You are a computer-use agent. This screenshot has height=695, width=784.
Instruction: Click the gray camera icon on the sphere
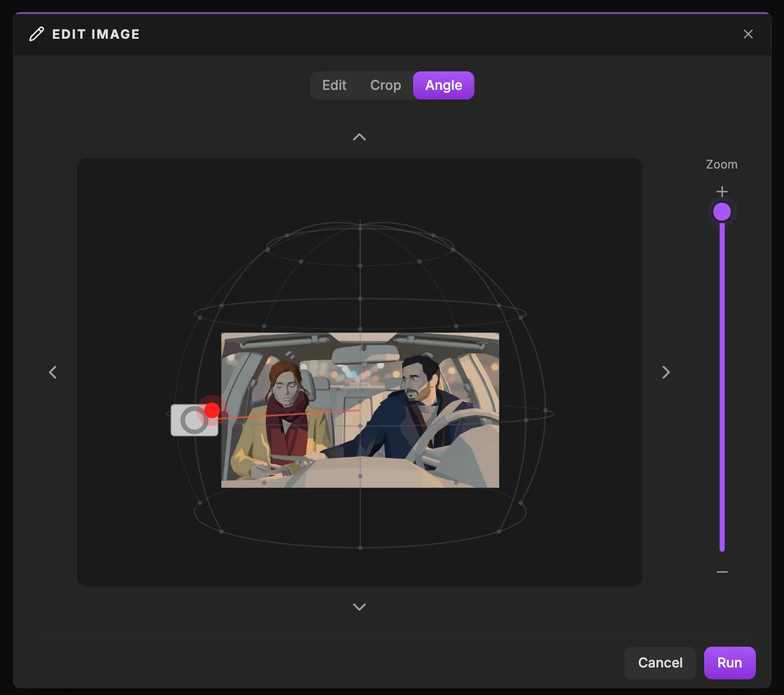pos(194,420)
